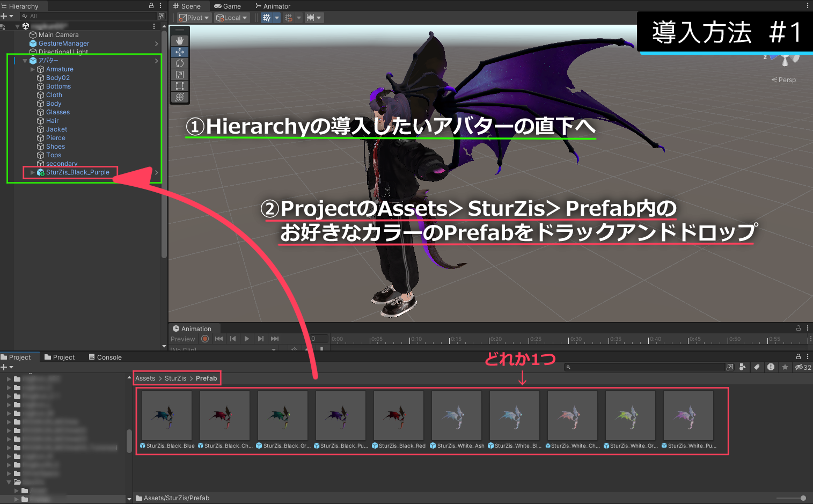Open the Pivot mode dropdown
Image resolution: width=813 pixels, height=504 pixels.
[193, 17]
